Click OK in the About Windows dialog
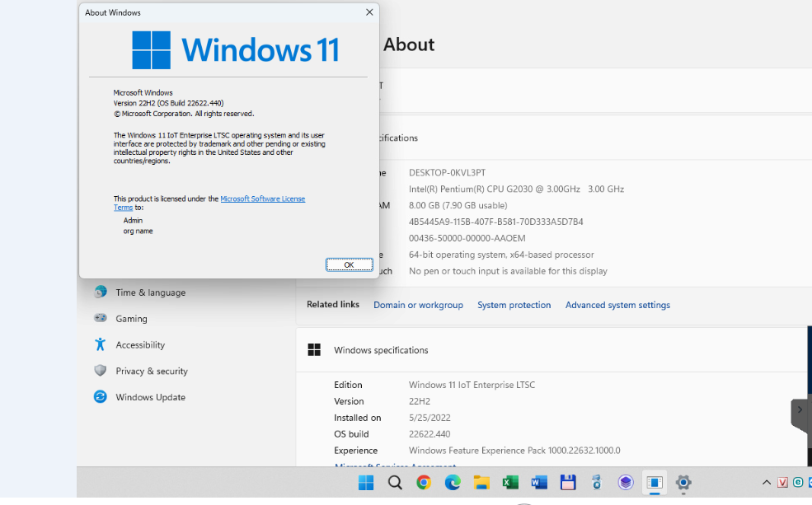This screenshot has width=812, height=505. [x=349, y=265]
